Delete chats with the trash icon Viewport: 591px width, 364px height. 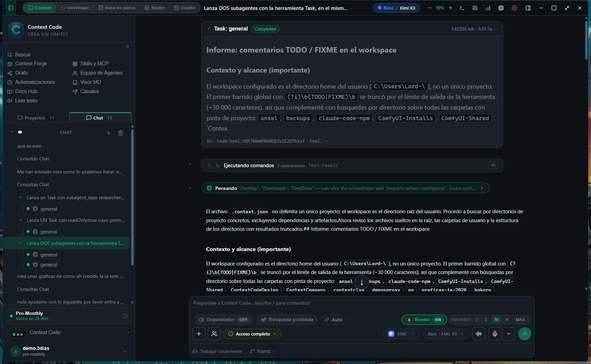tap(121, 133)
